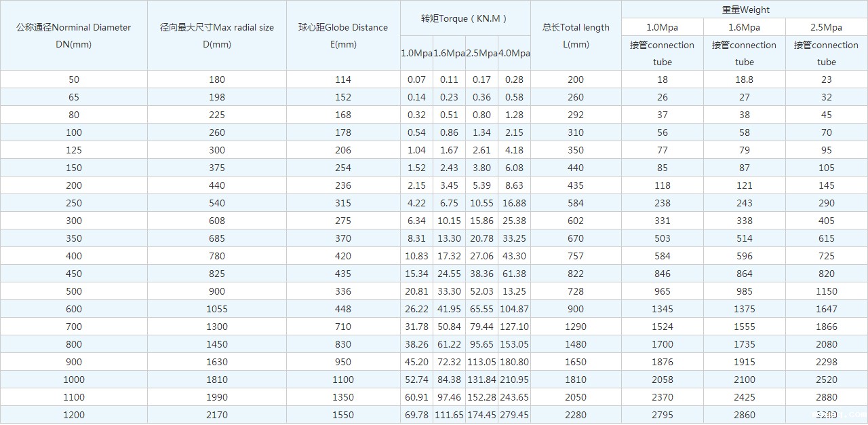This screenshot has height=425, width=868.
Task: Select total length value 584 for DN 250
Action: 576,203
